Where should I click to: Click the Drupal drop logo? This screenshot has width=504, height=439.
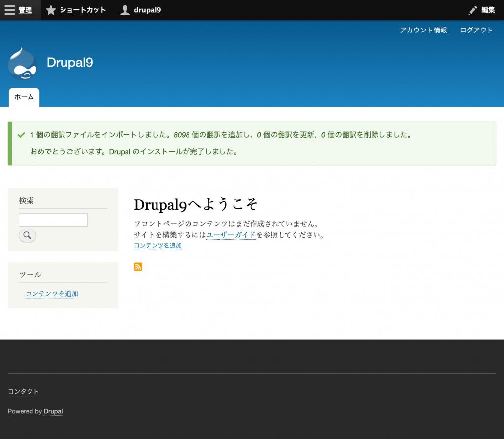point(23,63)
